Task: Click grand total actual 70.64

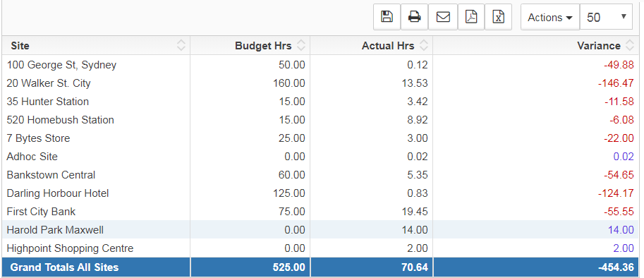Action: tap(415, 267)
